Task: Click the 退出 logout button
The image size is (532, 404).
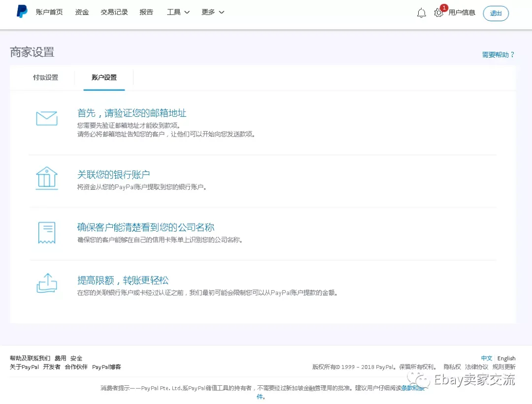Action: (x=496, y=13)
